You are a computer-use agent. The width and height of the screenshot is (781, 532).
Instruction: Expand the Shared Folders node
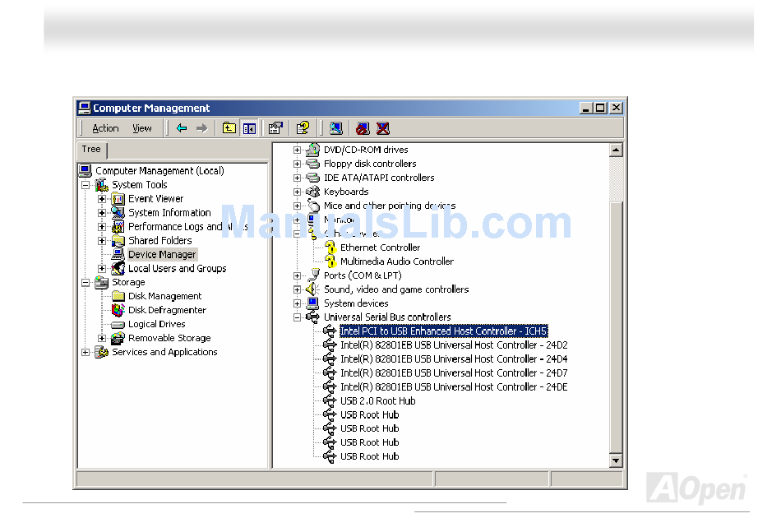[x=102, y=241]
